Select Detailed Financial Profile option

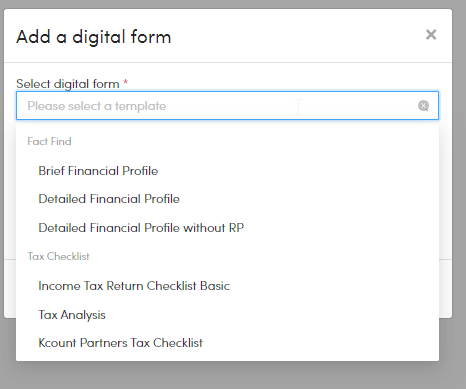coord(109,199)
